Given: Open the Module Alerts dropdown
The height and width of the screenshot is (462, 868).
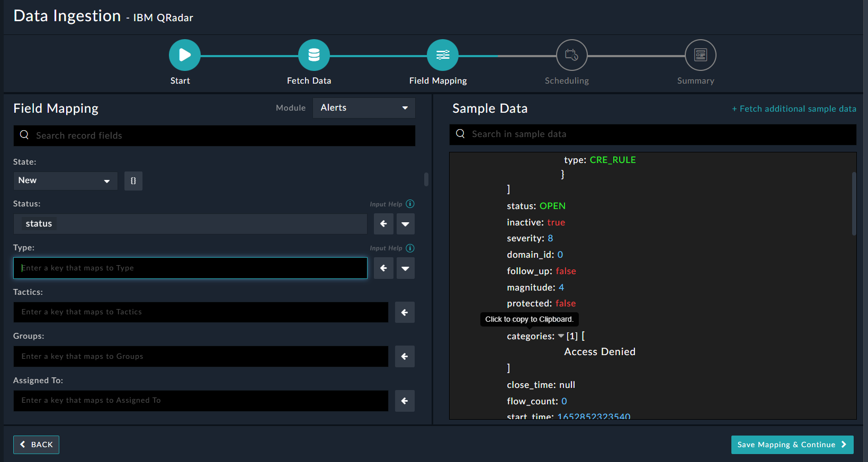Looking at the screenshot, I should [x=364, y=108].
